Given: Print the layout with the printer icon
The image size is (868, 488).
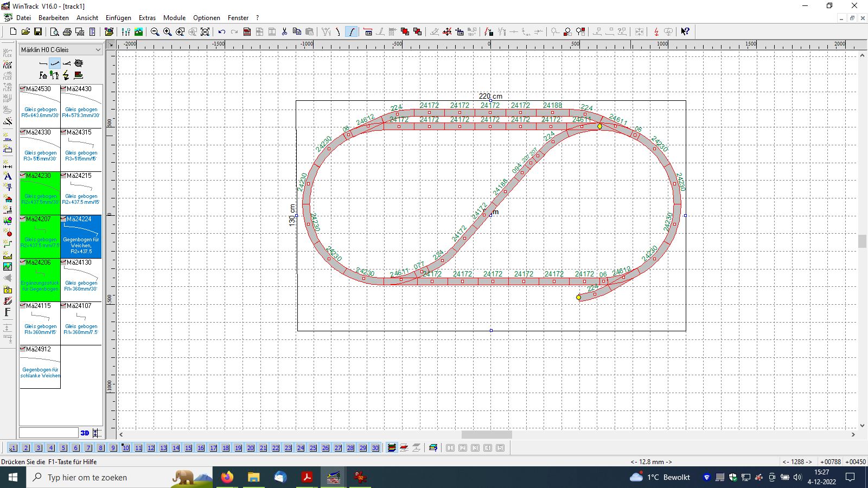Looking at the screenshot, I should click(67, 32).
